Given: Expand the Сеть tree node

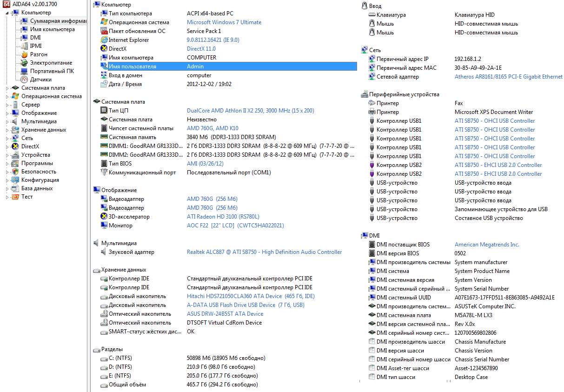Looking at the screenshot, I should (x=7, y=138).
